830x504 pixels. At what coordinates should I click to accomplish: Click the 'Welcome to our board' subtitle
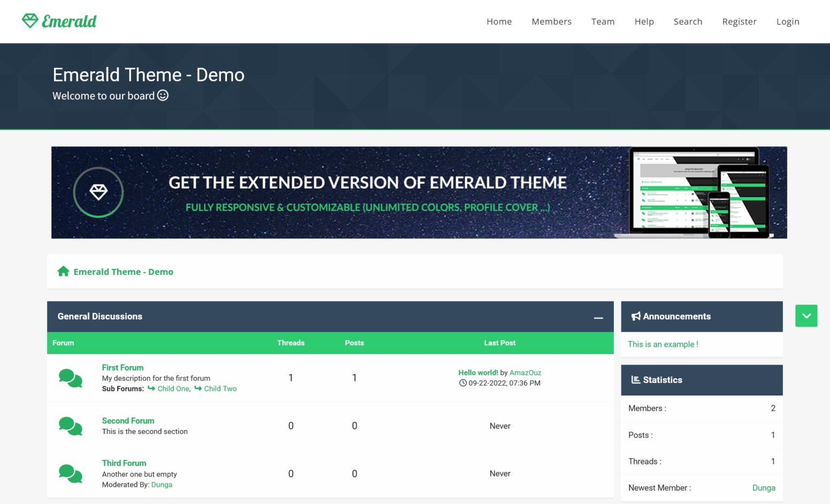point(103,96)
